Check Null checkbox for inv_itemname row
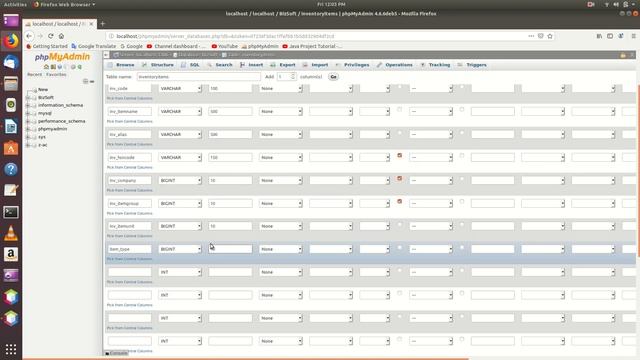This screenshot has height=360, width=640. (x=400, y=109)
